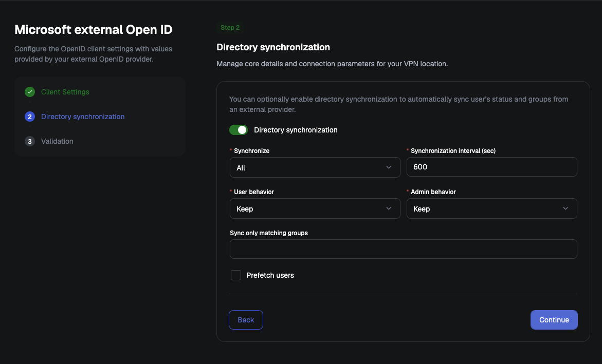Click the Synchronize dropdown chevron icon

[389, 167]
